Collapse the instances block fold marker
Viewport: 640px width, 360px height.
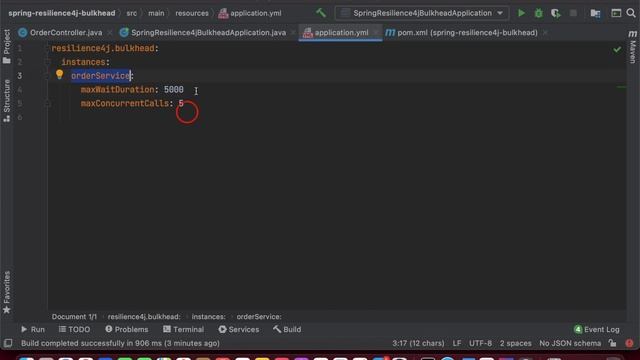(x=47, y=62)
